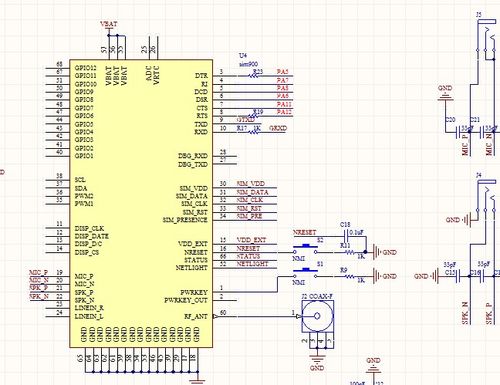500x385 pixels.
Task: Select the red SPK_N net label at pin 22
Action: [39, 296]
